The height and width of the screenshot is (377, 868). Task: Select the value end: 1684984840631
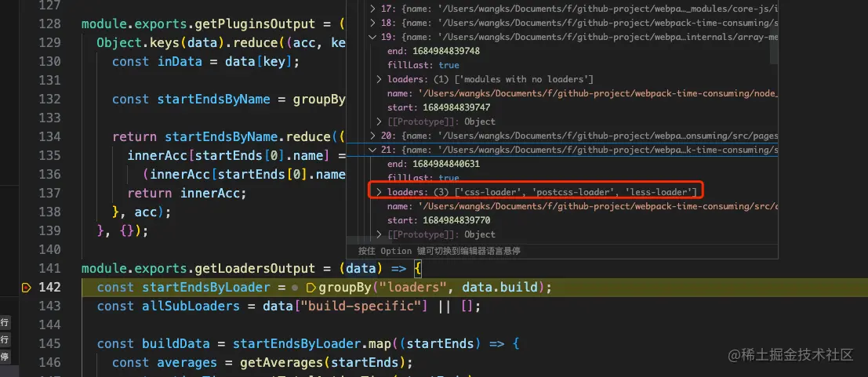coord(433,164)
